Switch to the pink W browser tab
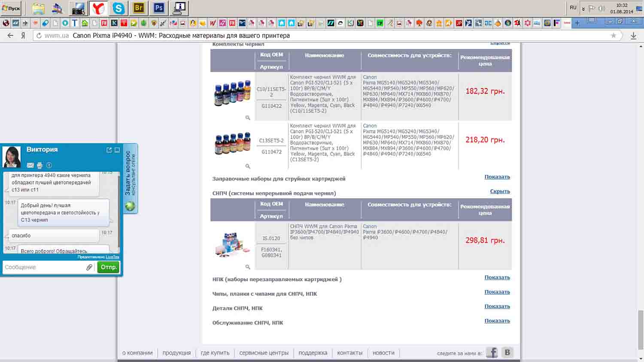Screen dimensions: 644x362 (x=213, y=23)
